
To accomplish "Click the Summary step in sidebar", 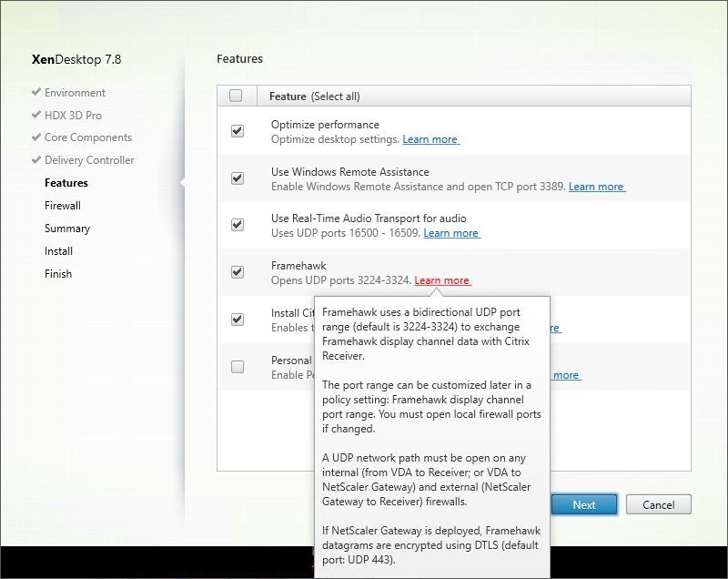I will click(67, 229).
